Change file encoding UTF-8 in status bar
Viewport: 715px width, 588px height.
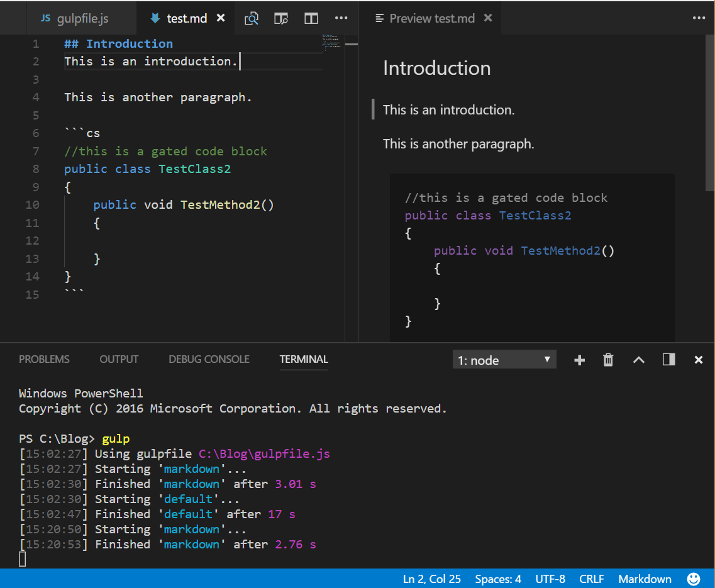[x=550, y=579]
